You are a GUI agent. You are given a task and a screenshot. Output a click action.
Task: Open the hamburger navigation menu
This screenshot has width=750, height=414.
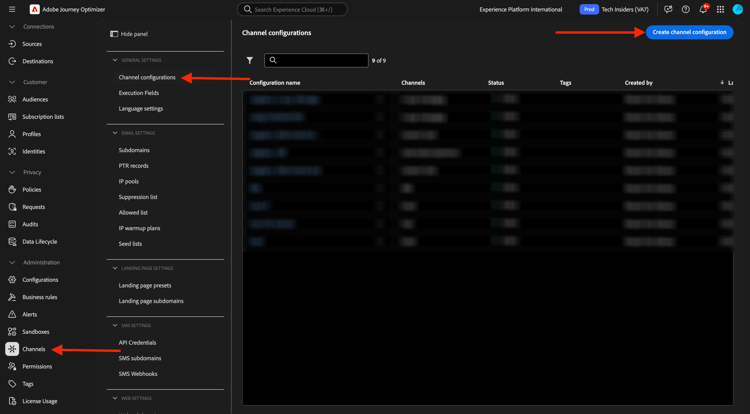tap(12, 9)
